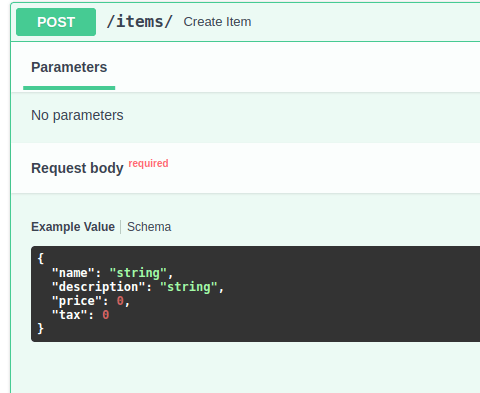Click the "description" key in the JSON example
The image size is (480, 393).
[99, 287]
